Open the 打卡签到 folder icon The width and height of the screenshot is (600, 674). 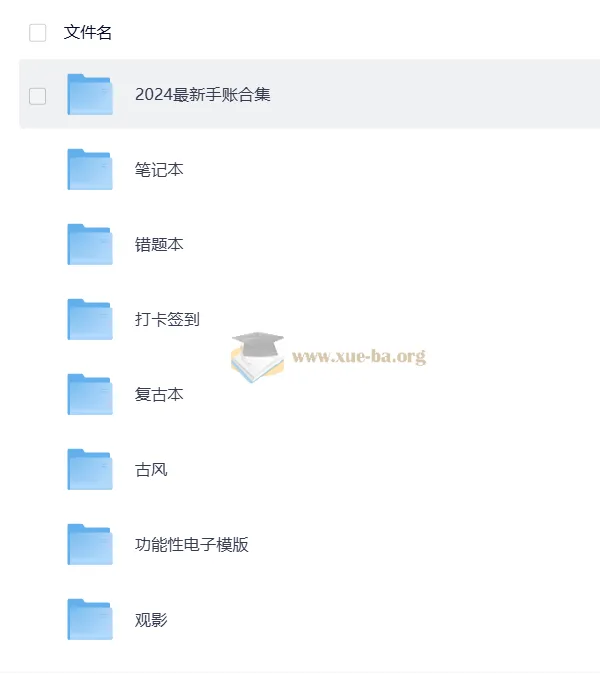(x=90, y=319)
